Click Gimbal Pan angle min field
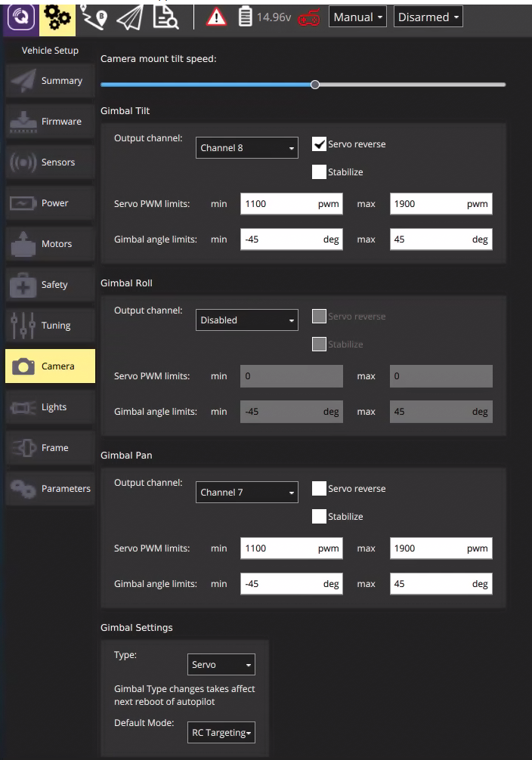Viewport: 532px width, 760px height. (292, 584)
